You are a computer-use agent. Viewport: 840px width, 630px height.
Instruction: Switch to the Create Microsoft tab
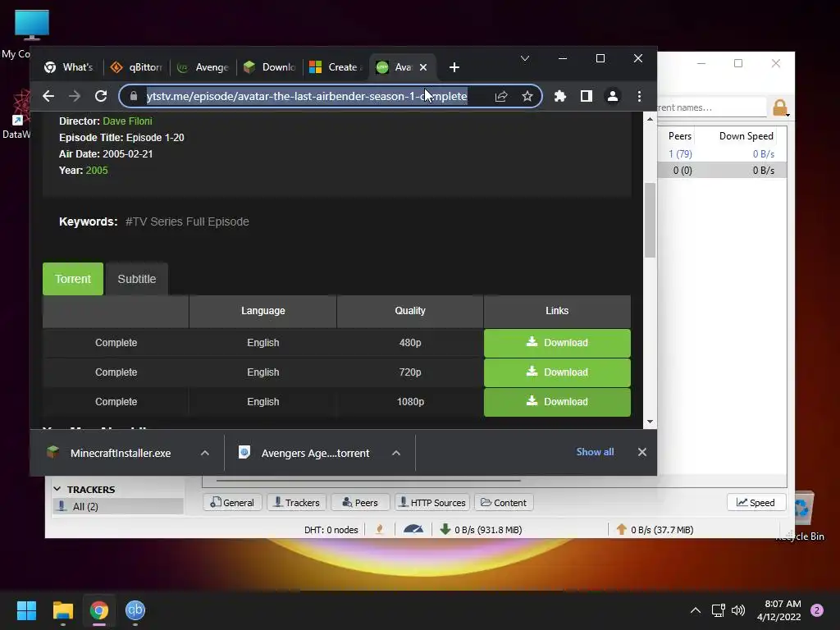pos(336,67)
